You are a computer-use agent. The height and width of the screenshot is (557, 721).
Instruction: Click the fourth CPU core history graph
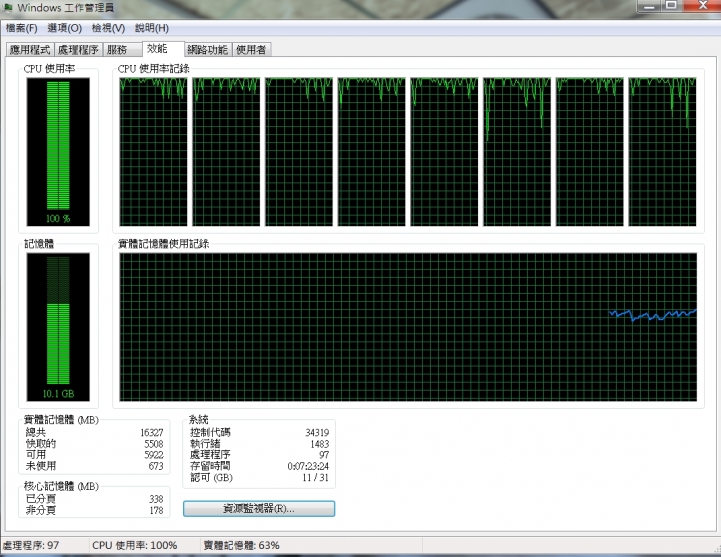[372, 152]
